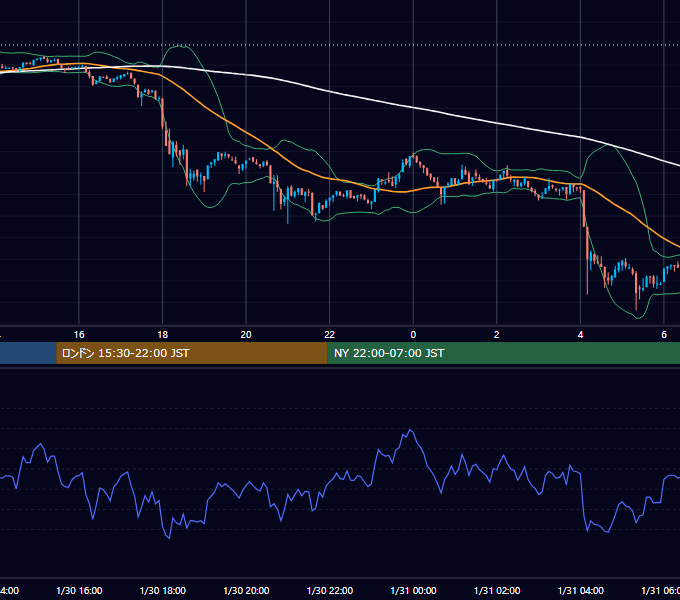Screen dimensions: 680x600
Task: Select the NY 22:00-07:00 JST session bar
Action: [x=503, y=353]
